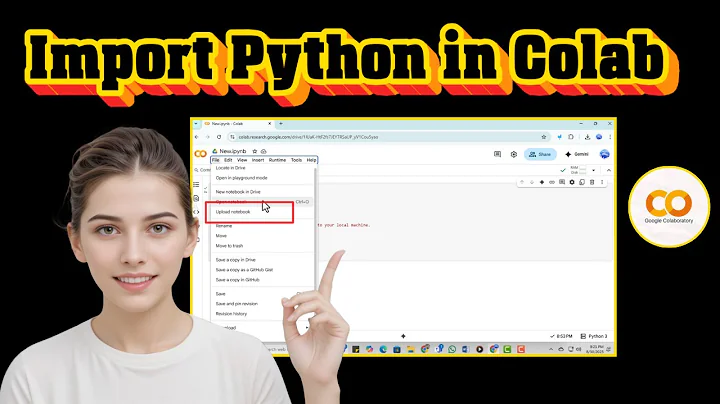Move the cell up with the arrow icon
The height and width of the screenshot is (404, 720).
(522, 182)
